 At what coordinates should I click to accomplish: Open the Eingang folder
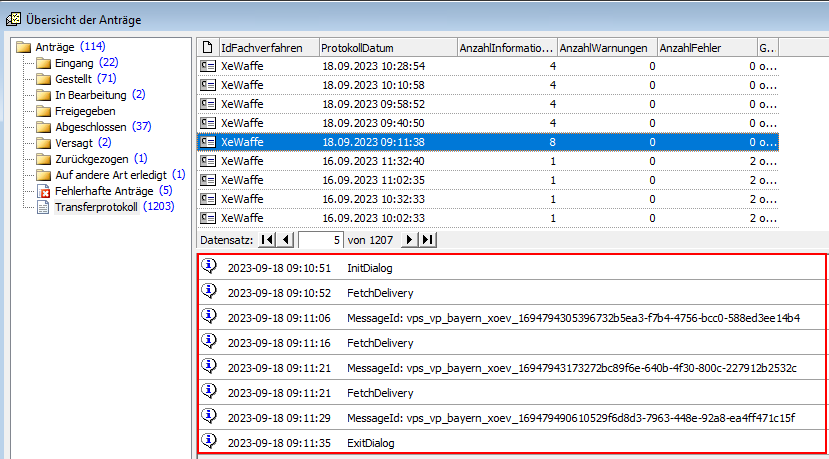(x=76, y=63)
